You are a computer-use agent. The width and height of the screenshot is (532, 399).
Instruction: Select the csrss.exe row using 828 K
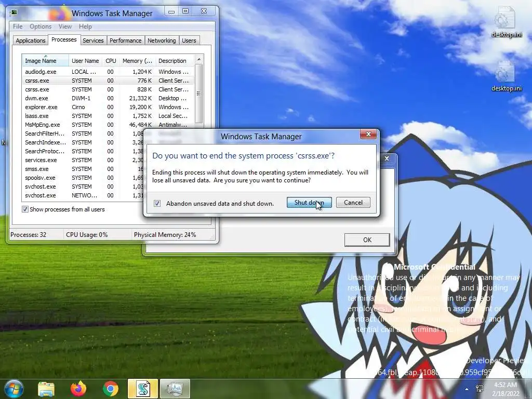pos(108,89)
